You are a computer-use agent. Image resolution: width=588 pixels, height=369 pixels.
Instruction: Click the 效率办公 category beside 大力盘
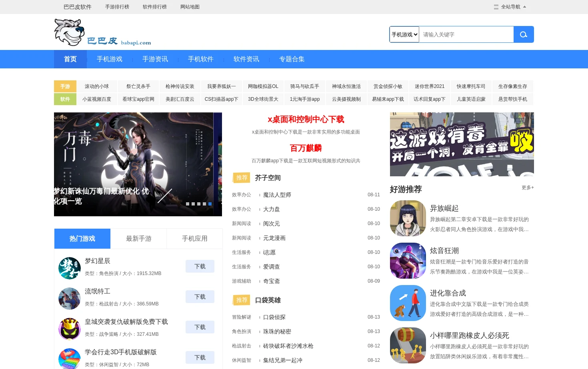pyautogui.click(x=242, y=209)
